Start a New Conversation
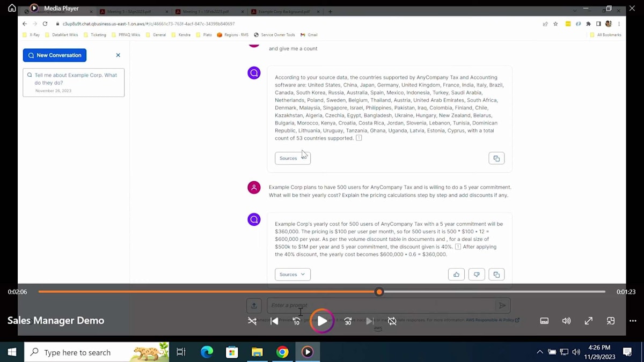The width and height of the screenshot is (644, 362). point(54,55)
